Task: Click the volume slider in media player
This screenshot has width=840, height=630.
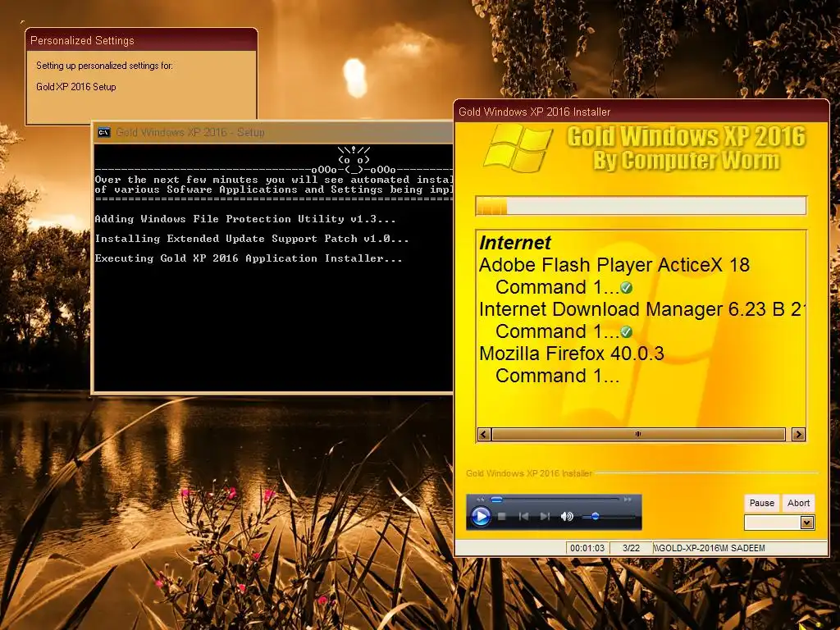Action: [608, 517]
